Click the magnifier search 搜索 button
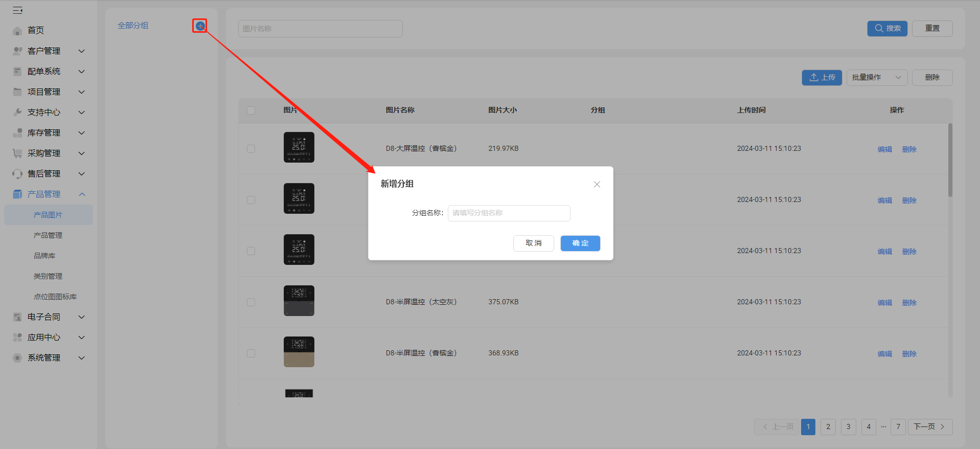Image resolution: width=980 pixels, height=449 pixels. pyautogui.click(x=887, y=29)
